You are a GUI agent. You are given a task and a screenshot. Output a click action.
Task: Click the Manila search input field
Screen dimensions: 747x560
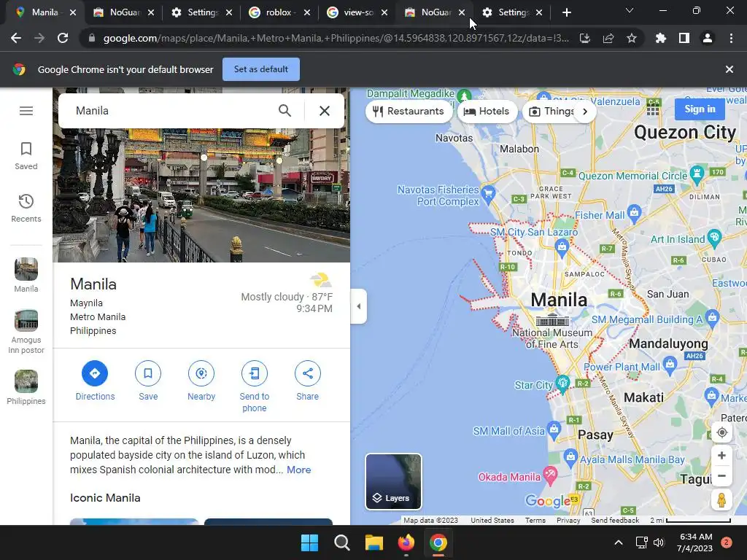[171, 111]
